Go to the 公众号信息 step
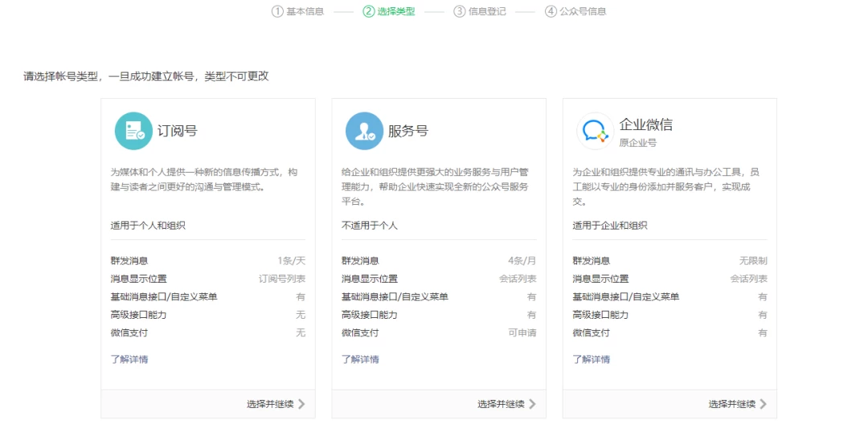 (583, 11)
